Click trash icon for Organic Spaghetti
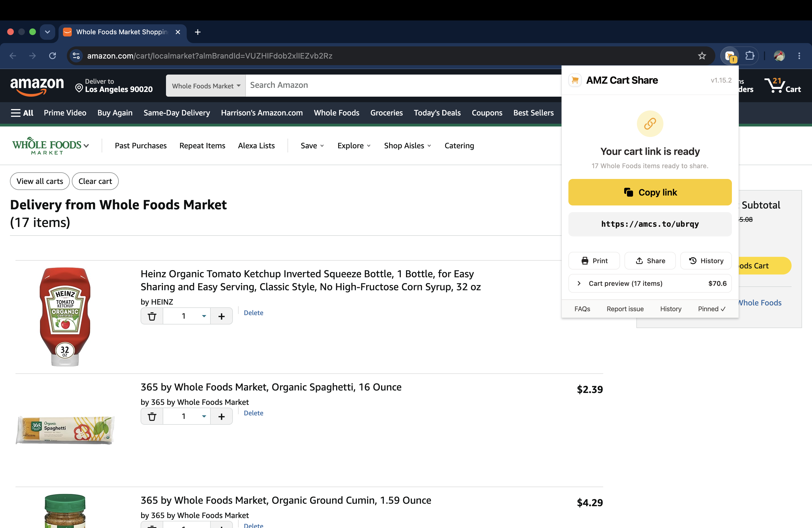 [152, 416]
